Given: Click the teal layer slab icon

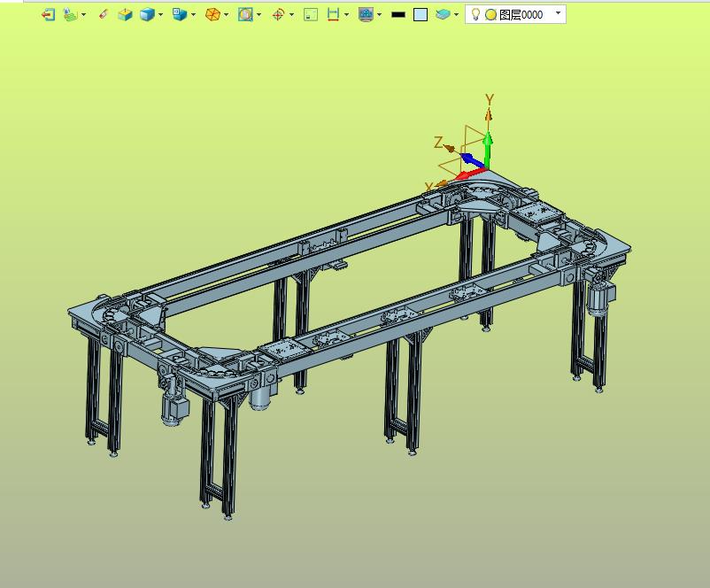Looking at the screenshot, I should click(x=443, y=15).
